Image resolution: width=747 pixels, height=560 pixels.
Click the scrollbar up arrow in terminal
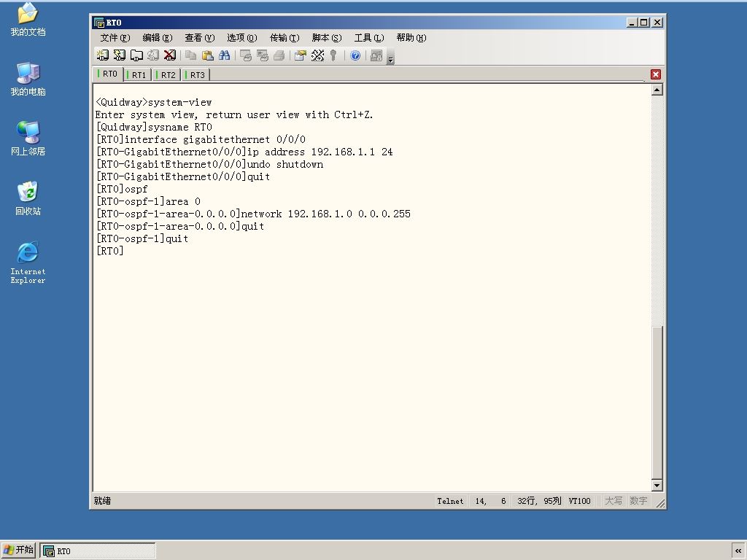[657, 90]
